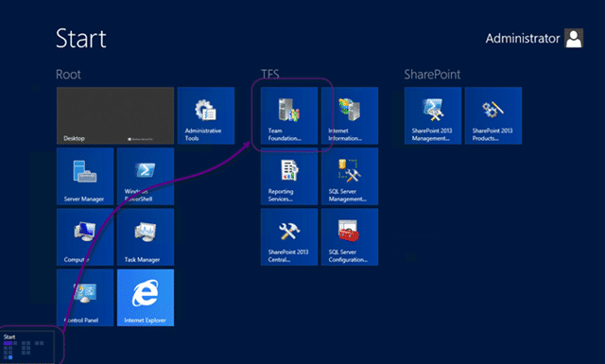Launch Internet Explorer tile
Viewport: 605px width, 364px height.
point(146,298)
